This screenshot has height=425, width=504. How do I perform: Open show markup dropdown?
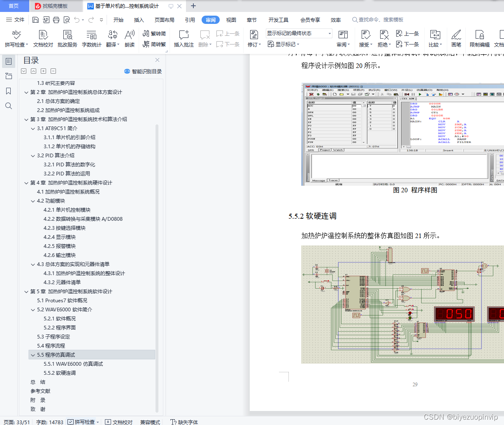pyautogui.click(x=283, y=44)
